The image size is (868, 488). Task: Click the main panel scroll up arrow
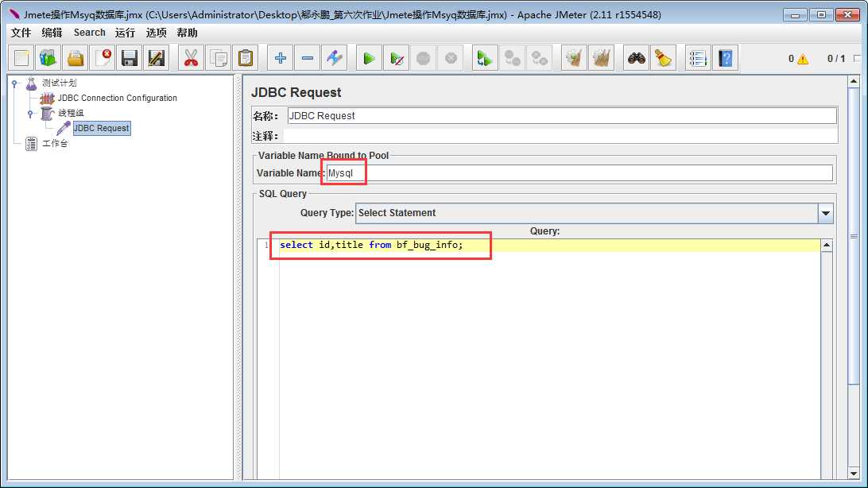[854, 81]
